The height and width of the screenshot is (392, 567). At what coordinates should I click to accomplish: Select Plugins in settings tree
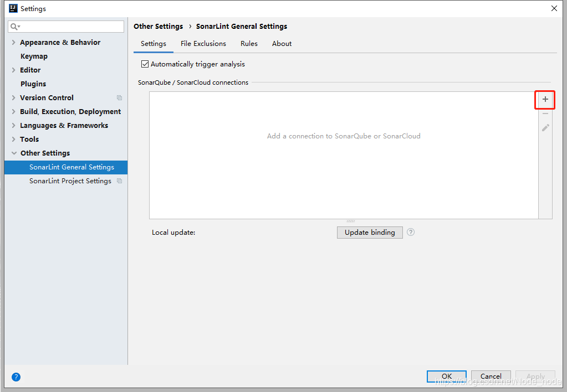[33, 84]
